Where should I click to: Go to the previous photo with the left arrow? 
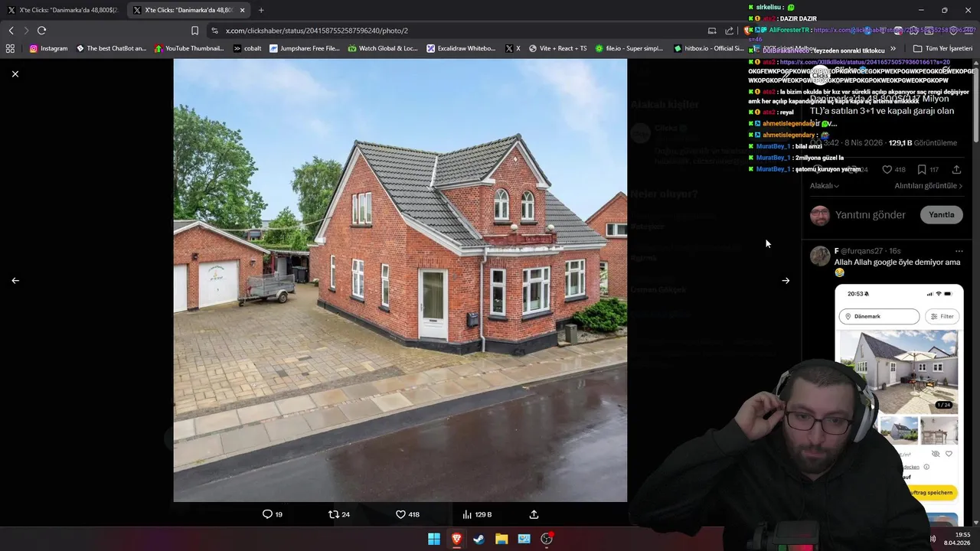(x=15, y=280)
